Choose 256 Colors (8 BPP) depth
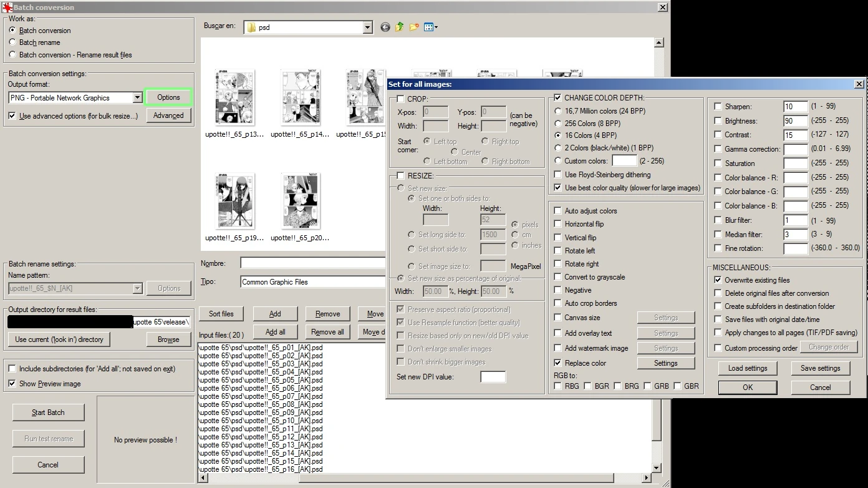 558,124
